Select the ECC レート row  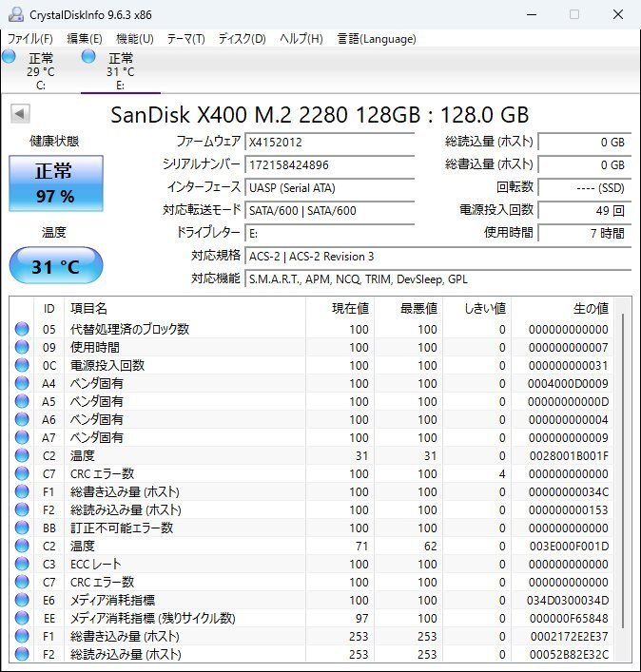click(x=312, y=564)
